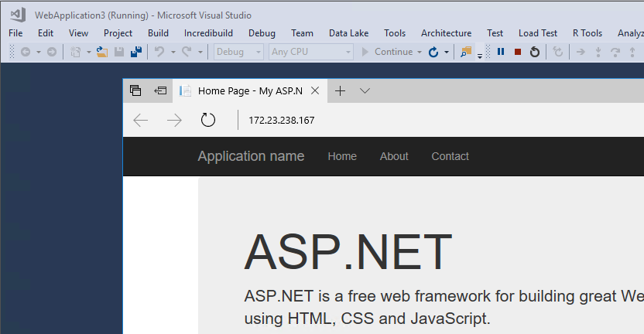Click the Step Over debug icon
The image size is (644, 334).
(615, 52)
